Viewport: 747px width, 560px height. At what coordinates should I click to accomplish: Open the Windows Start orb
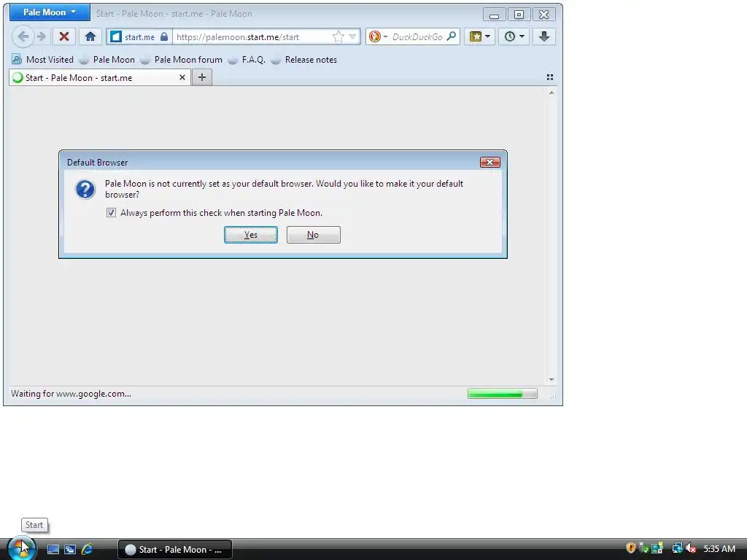pos(21,548)
